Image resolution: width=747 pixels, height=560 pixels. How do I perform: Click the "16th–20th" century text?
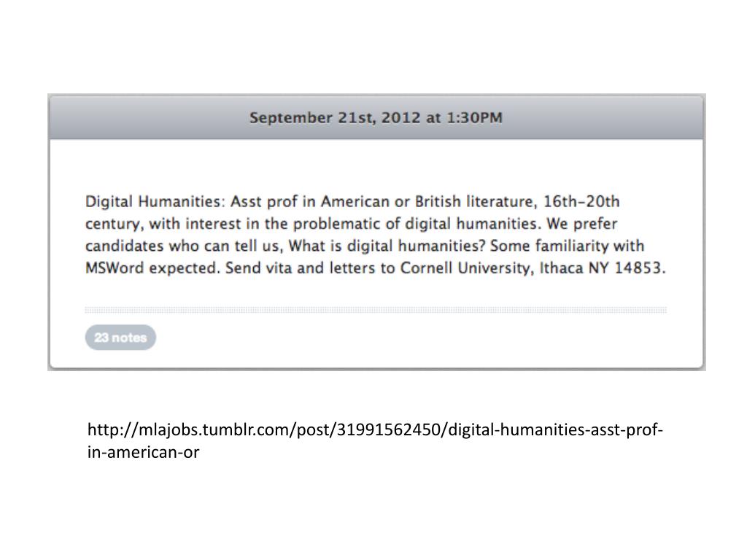[581, 202]
